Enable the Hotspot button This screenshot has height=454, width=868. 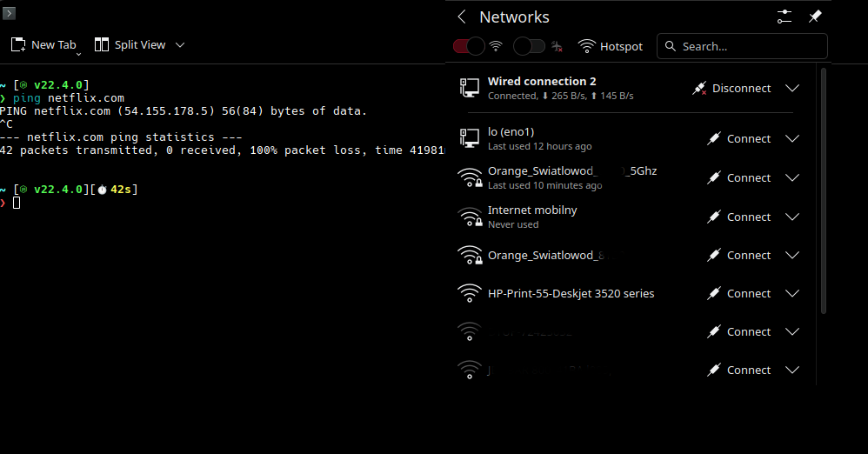coord(611,46)
